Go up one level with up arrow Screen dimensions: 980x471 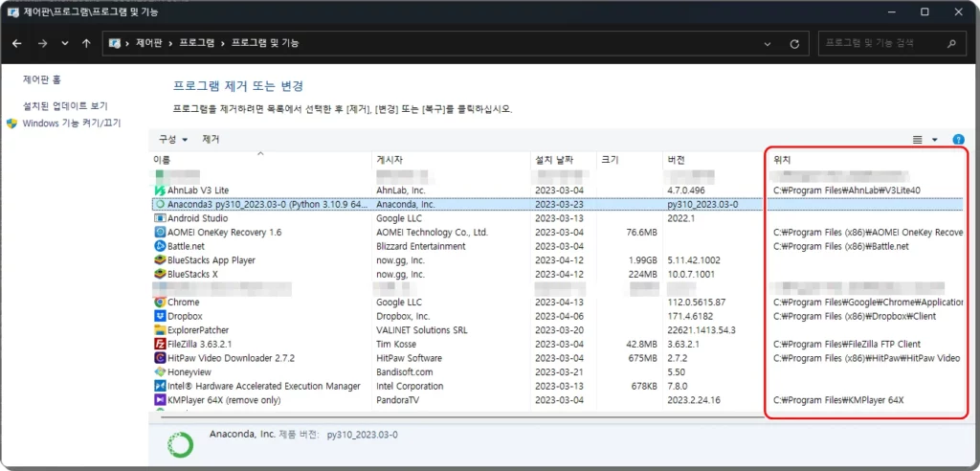pos(86,44)
